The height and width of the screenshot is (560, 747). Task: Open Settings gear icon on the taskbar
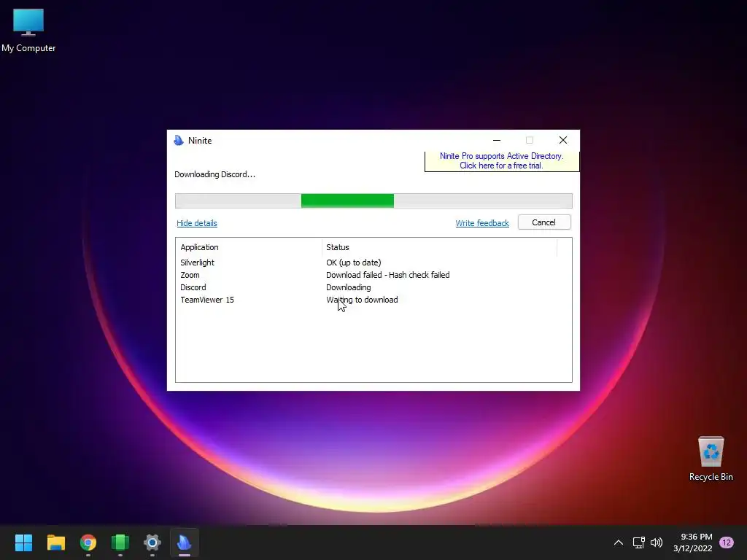pos(152,542)
